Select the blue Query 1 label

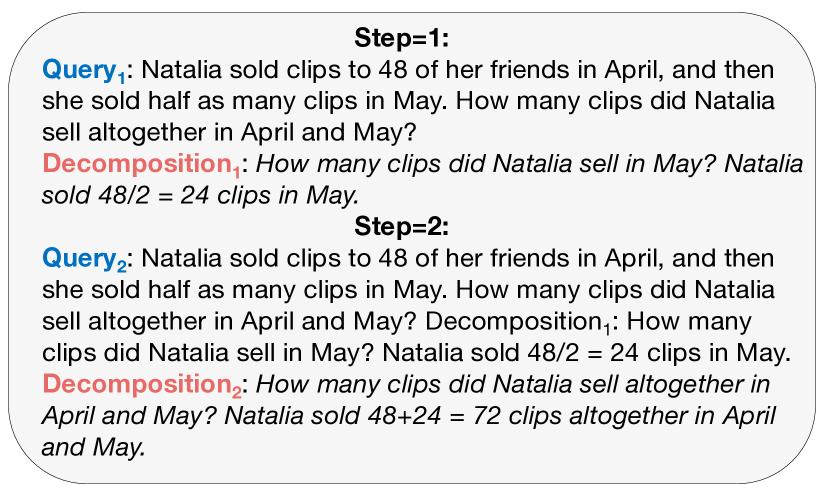pos(84,70)
